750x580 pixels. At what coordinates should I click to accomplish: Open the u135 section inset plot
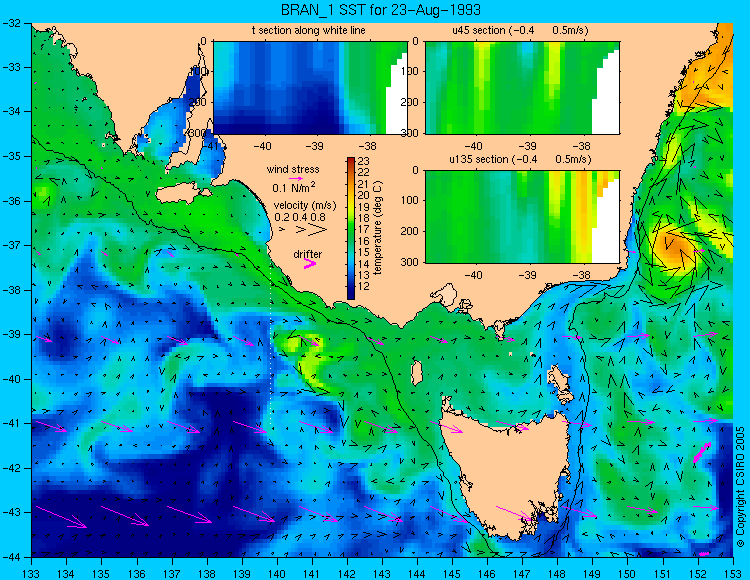click(522, 216)
